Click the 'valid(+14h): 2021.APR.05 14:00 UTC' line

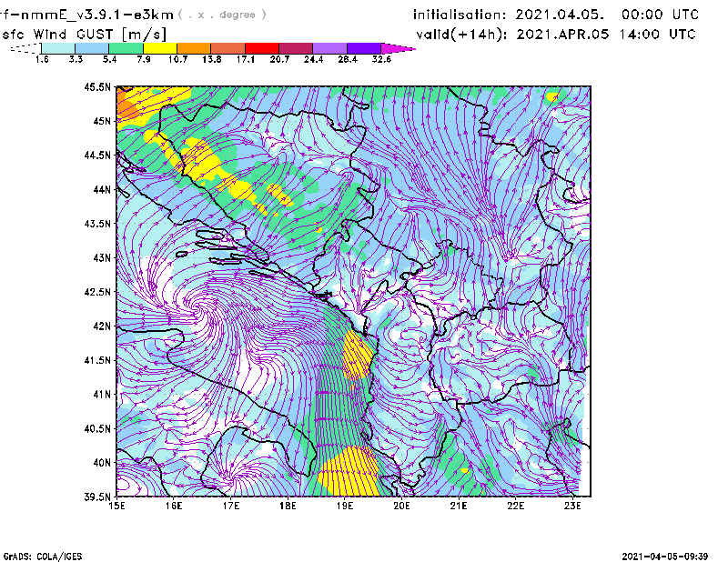click(556, 35)
